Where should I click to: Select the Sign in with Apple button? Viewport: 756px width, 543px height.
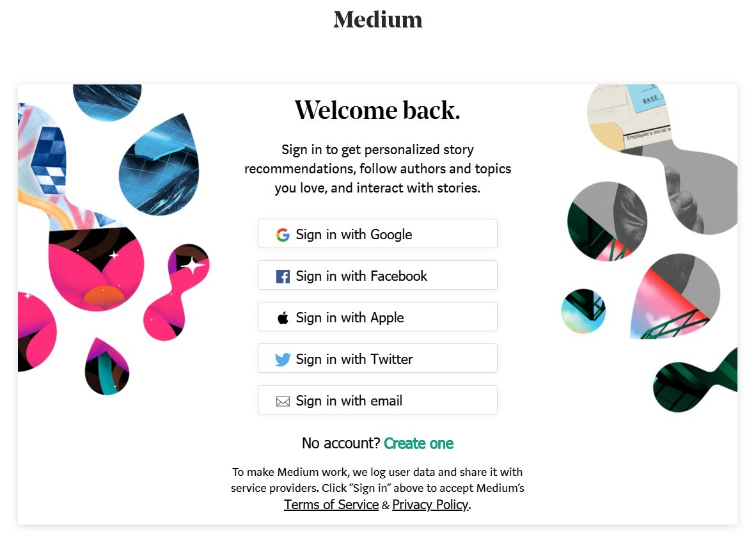click(377, 317)
